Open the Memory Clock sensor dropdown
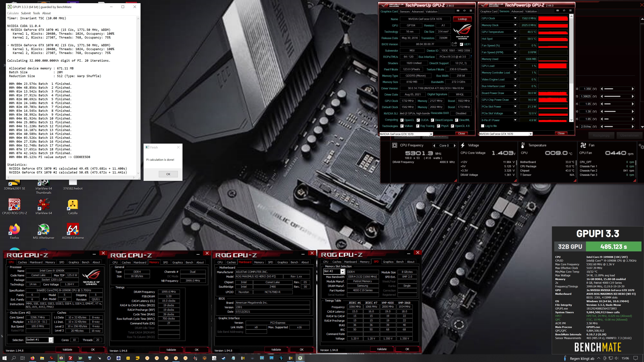The image size is (644, 362). point(515,25)
